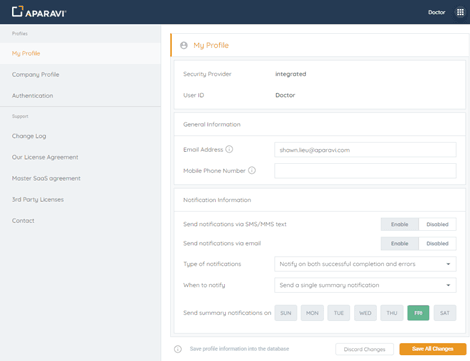Toggle SAT summary notification day
The height and width of the screenshot is (361, 470).
tap(445, 313)
